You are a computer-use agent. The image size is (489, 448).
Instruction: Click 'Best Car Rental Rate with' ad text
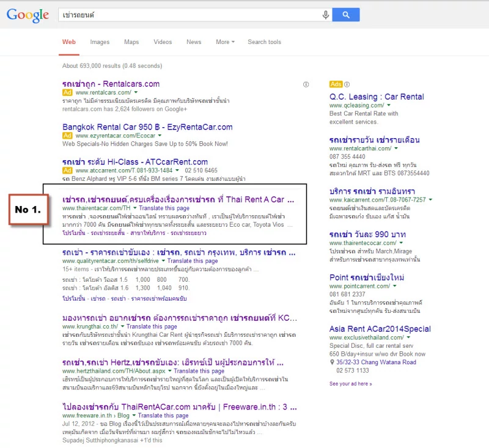364,114
